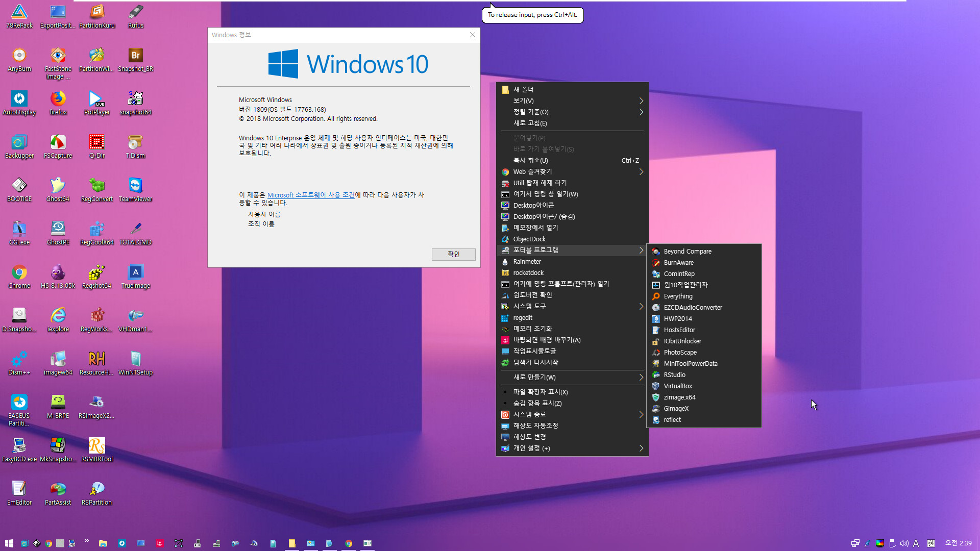980x551 pixels.
Task: Open File Explorer folder icon on taskbar
Action: (x=103, y=543)
